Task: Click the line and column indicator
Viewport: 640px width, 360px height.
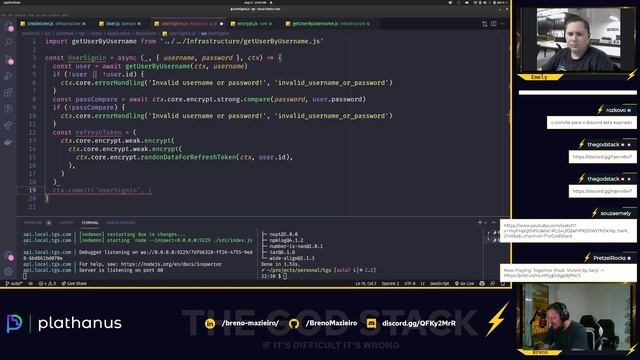Action: pos(365,283)
